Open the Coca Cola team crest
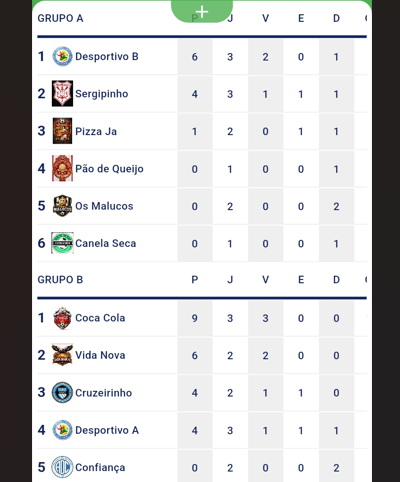 pyautogui.click(x=62, y=318)
